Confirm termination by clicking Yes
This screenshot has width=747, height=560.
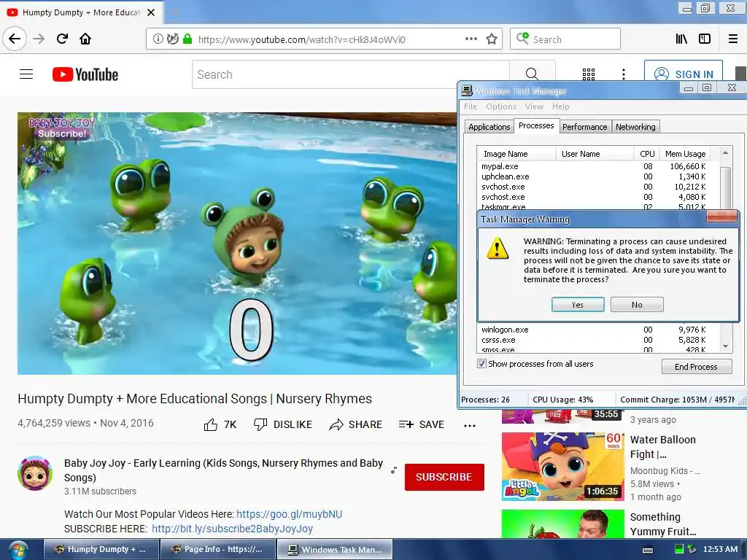pos(578,305)
